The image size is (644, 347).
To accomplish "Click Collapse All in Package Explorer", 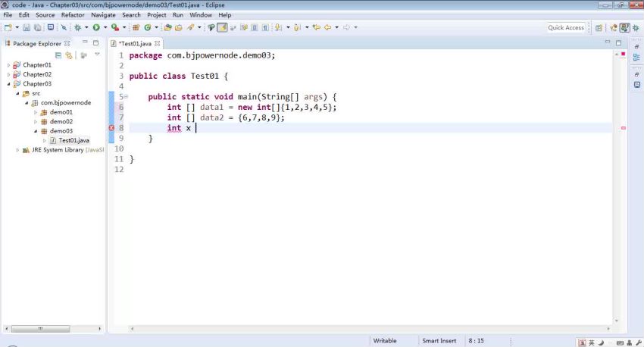I will point(58,55).
